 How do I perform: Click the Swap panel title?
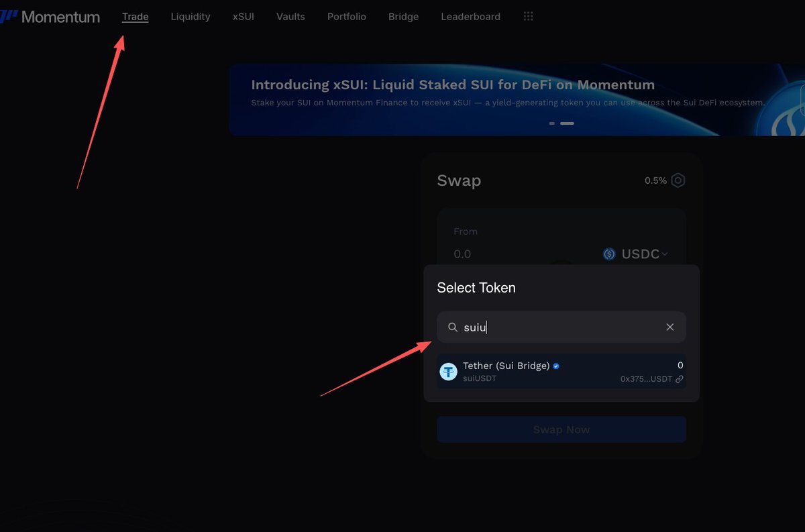459,180
